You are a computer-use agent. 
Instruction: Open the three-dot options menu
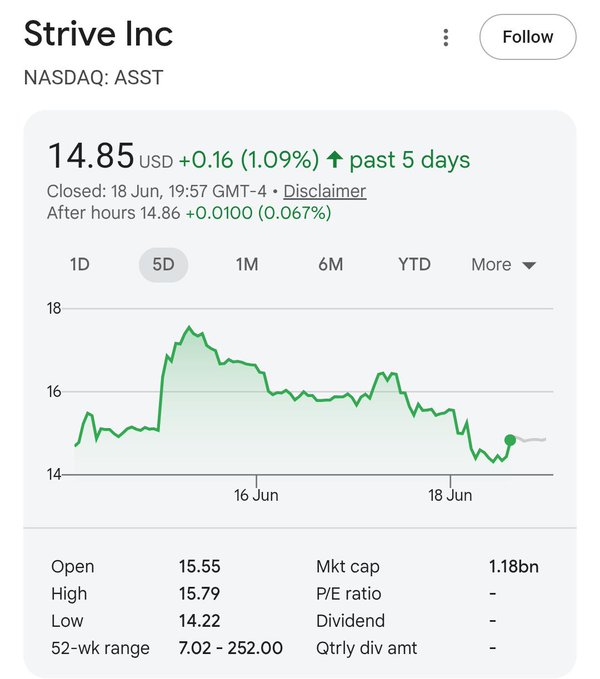446,38
